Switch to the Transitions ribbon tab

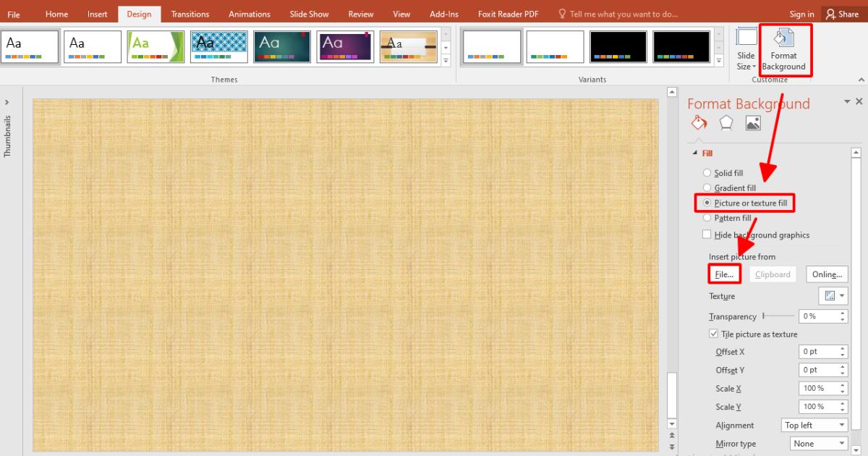point(190,14)
